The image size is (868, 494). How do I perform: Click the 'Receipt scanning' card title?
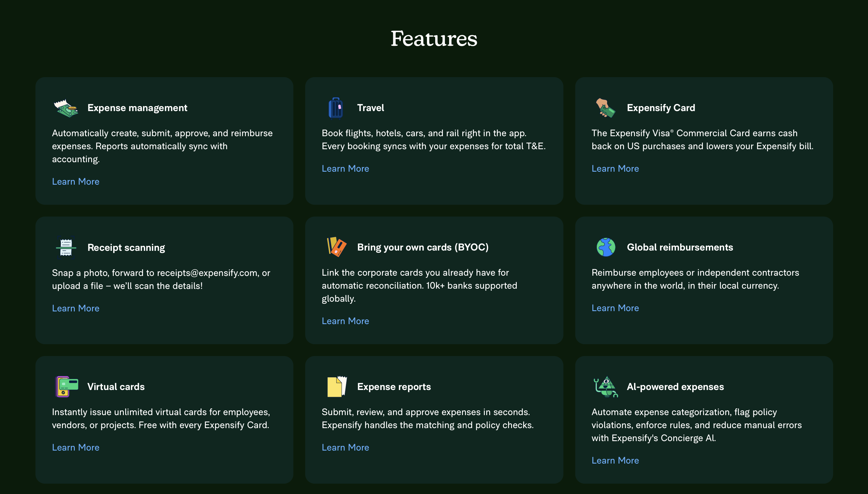[126, 248]
